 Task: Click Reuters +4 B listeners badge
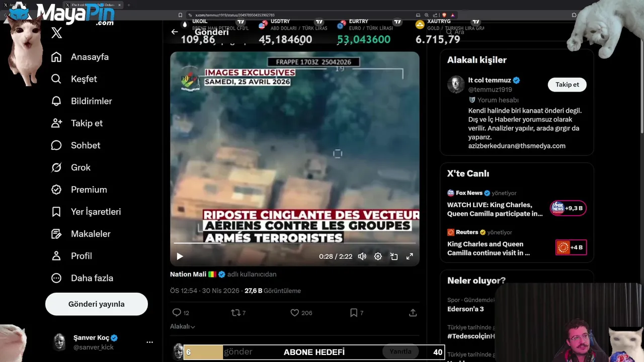point(571,247)
